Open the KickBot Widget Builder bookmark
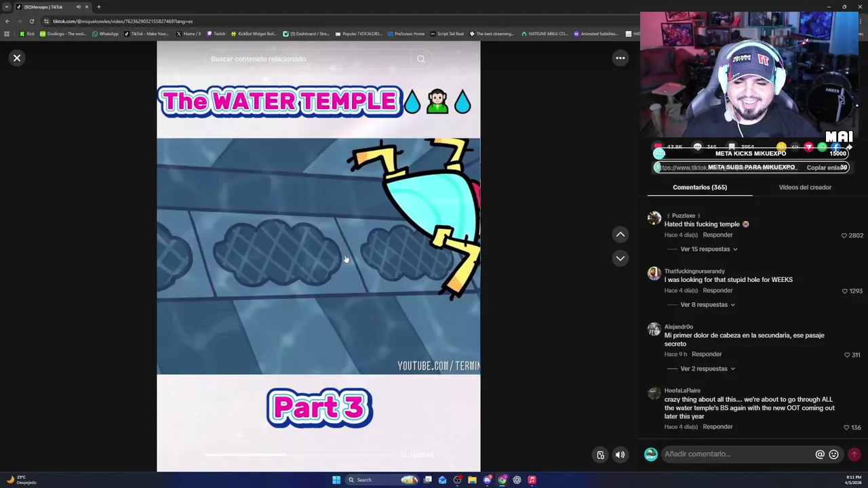The image size is (868, 488). click(x=254, y=34)
